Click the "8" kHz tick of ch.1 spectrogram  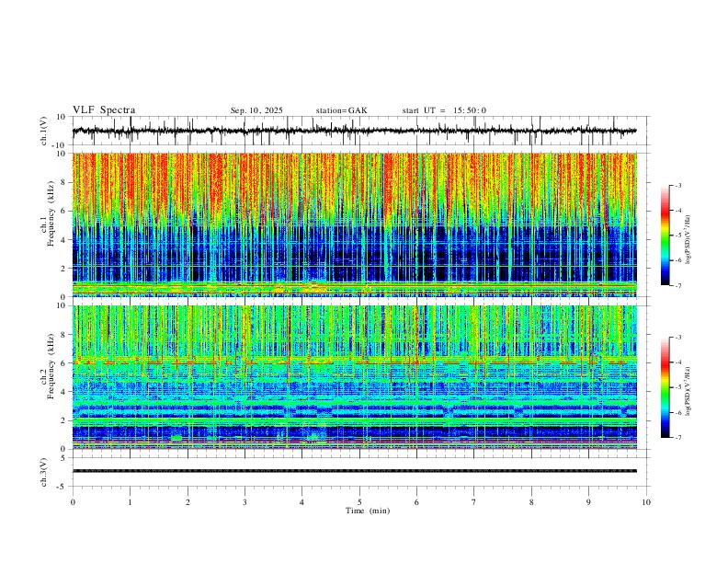(x=63, y=182)
